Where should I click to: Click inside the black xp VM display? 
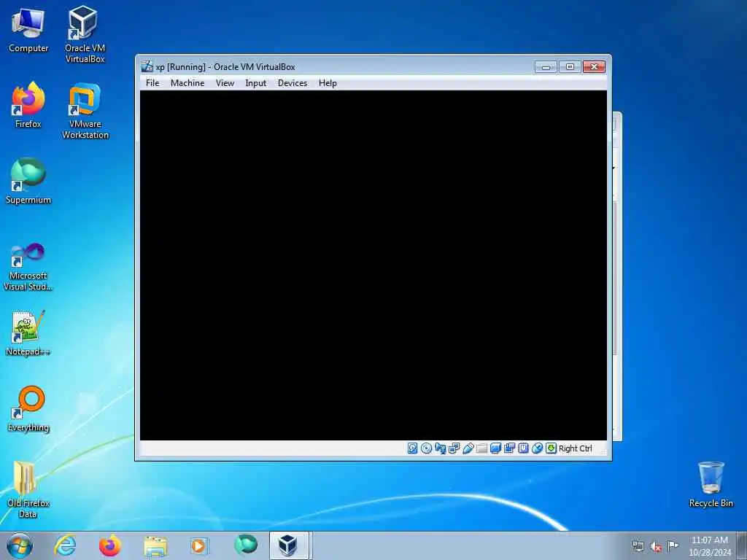pyautogui.click(x=373, y=265)
